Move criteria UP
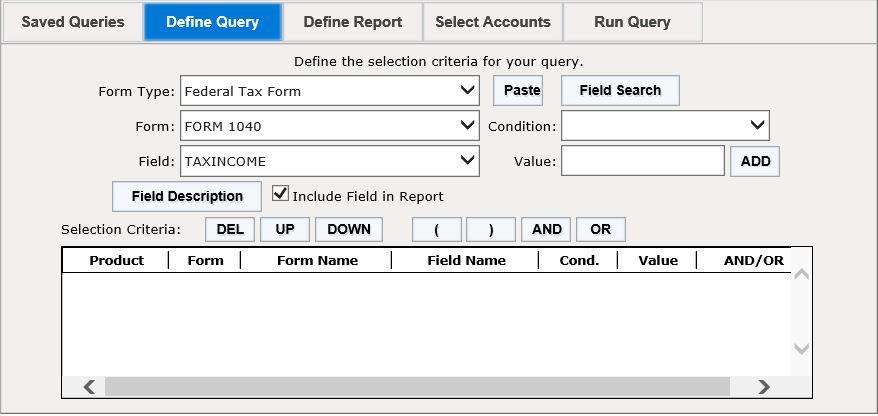The image size is (878, 416). (x=284, y=230)
